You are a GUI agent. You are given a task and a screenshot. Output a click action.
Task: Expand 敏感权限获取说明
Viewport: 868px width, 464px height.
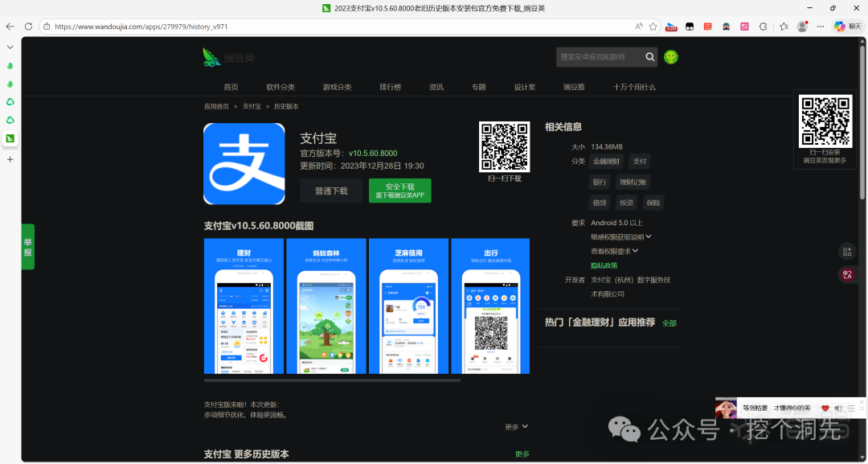621,237
